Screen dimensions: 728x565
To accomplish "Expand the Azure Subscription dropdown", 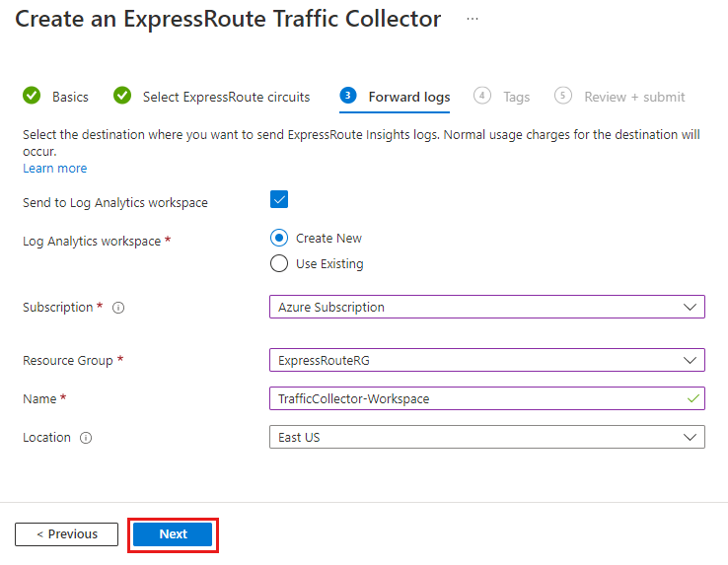I will click(486, 307).
